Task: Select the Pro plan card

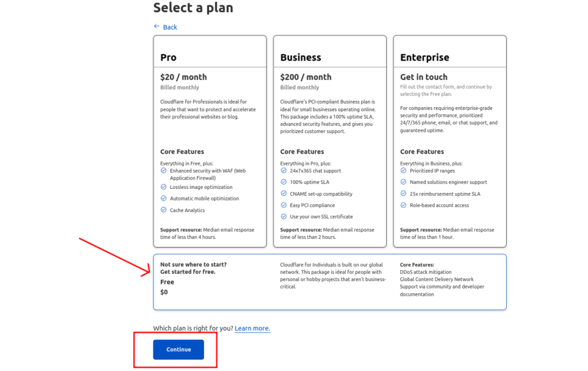Action: coord(210,141)
